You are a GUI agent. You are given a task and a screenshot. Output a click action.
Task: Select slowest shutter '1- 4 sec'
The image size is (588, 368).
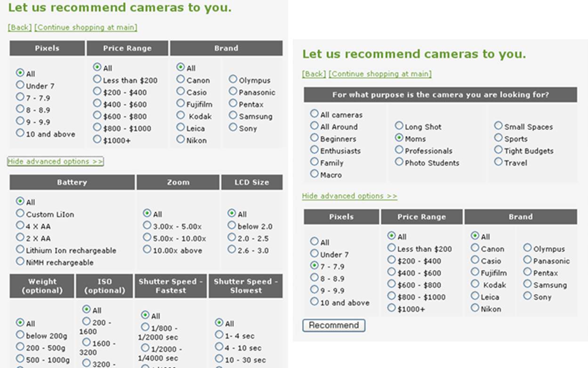[x=219, y=335]
